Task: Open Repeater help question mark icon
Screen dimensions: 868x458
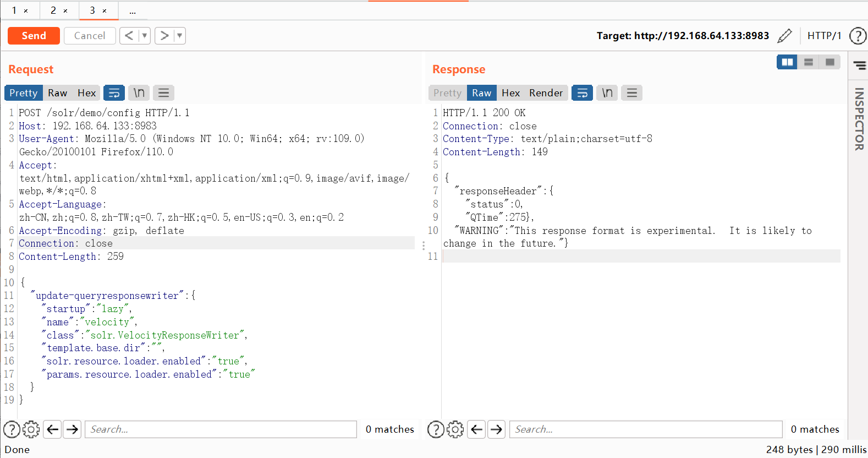Action: point(858,36)
